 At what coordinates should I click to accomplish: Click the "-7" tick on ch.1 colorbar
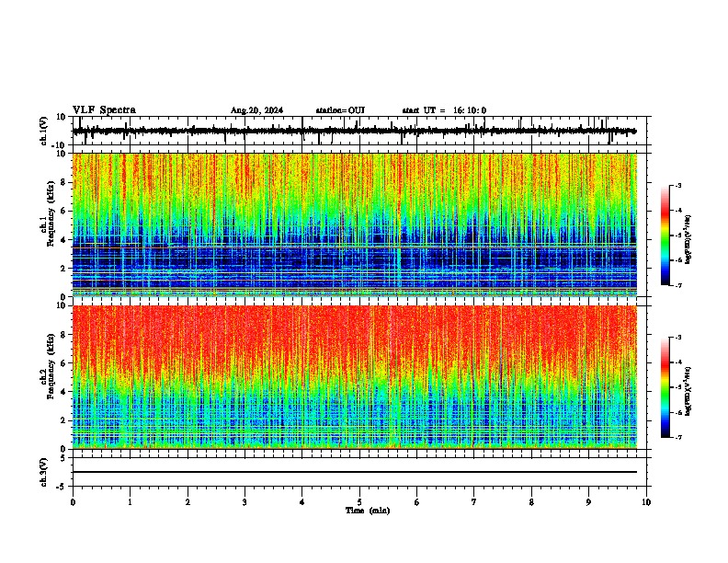point(677,285)
